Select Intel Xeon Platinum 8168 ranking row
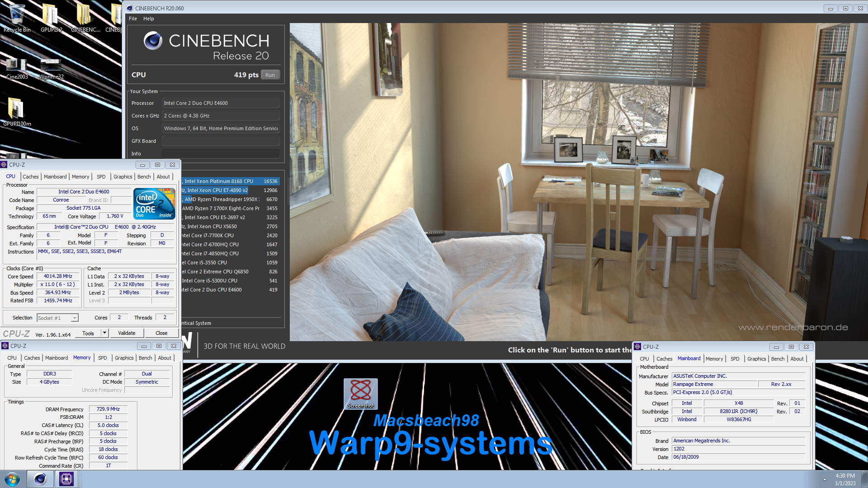Viewport: 868px width, 488px height. (231, 181)
